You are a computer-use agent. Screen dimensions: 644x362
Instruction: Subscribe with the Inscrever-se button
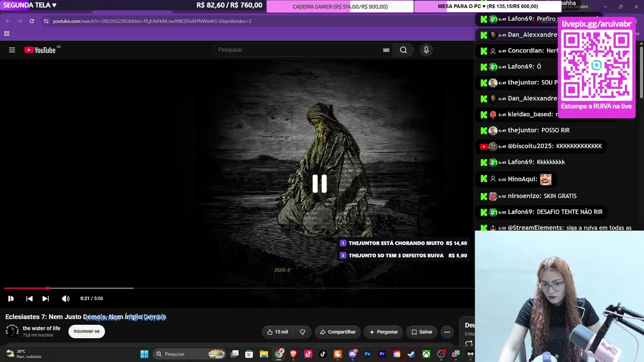87,331
